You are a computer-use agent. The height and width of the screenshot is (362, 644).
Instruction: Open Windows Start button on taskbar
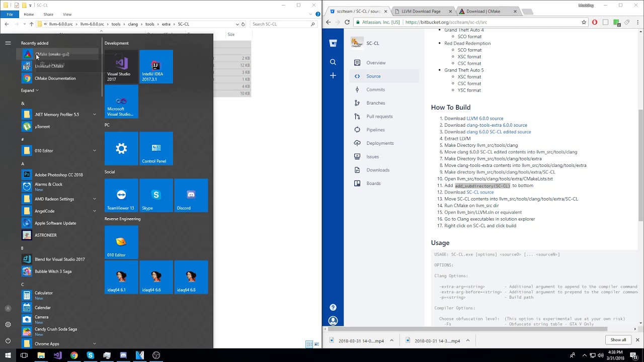coord(8,355)
